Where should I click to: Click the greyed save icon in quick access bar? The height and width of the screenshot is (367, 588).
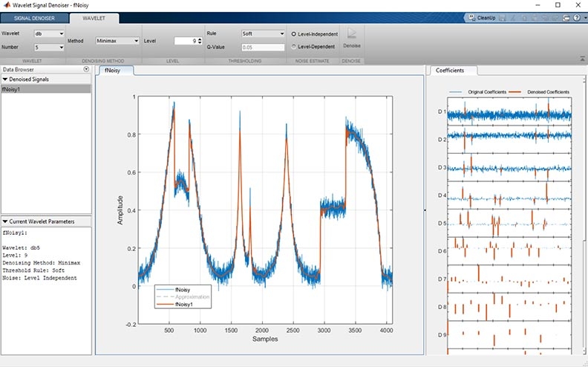[x=503, y=18]
